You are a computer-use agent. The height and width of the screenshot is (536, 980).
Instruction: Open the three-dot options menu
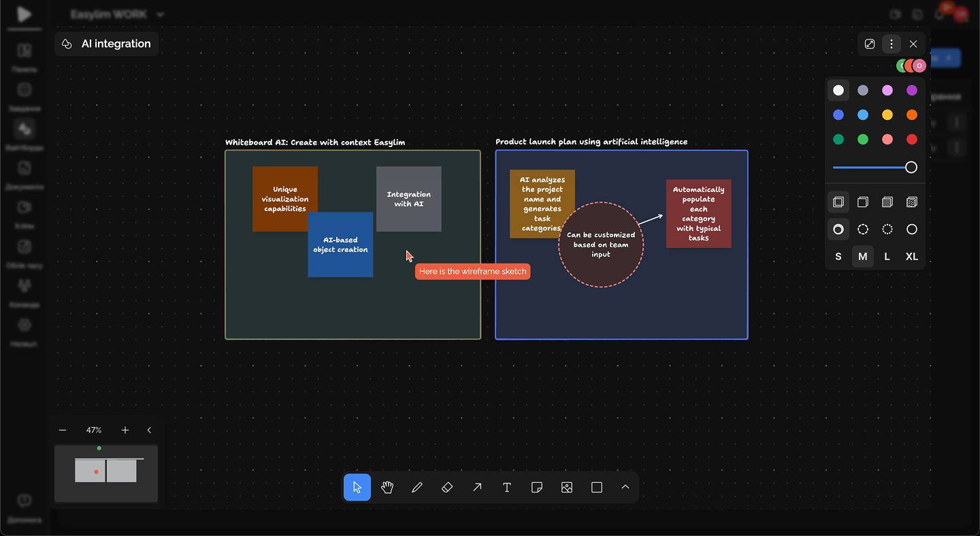(892, 44)
